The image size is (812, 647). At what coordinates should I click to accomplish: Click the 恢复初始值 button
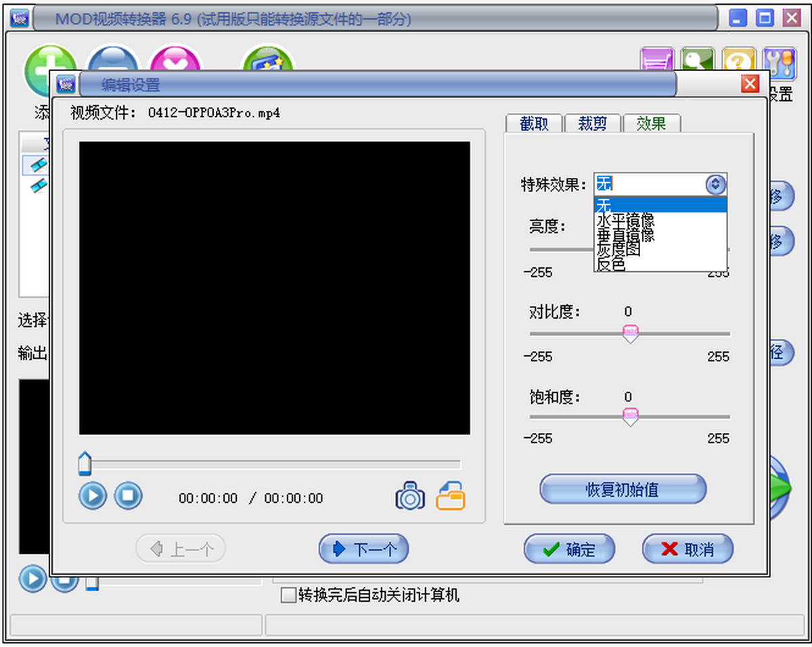pos(623,489)
